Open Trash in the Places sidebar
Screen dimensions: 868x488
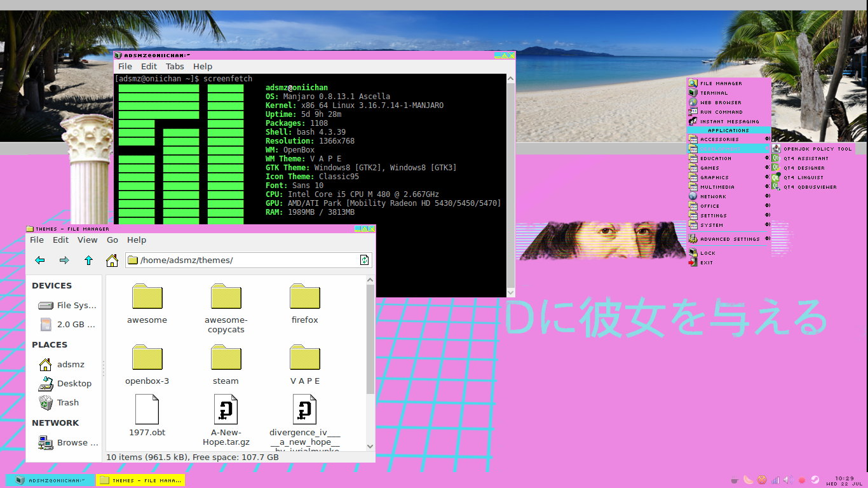click(58, 402)
